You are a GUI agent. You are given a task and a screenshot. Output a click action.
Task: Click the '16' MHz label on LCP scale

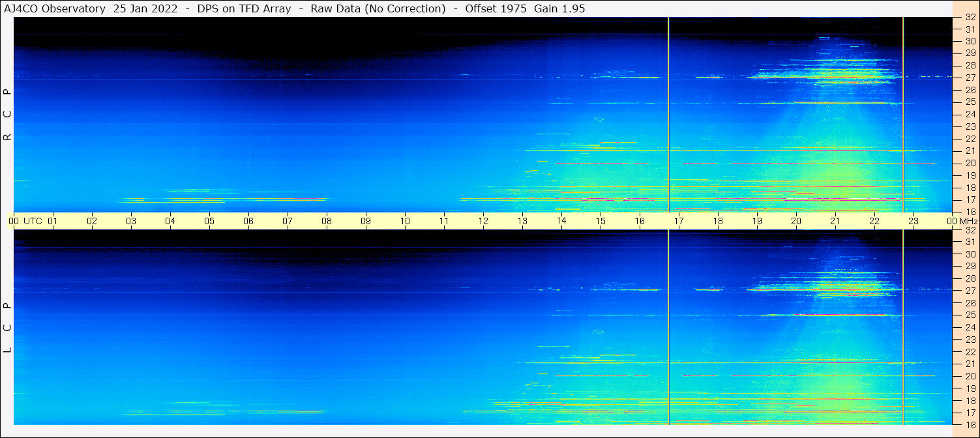[970, 424]
